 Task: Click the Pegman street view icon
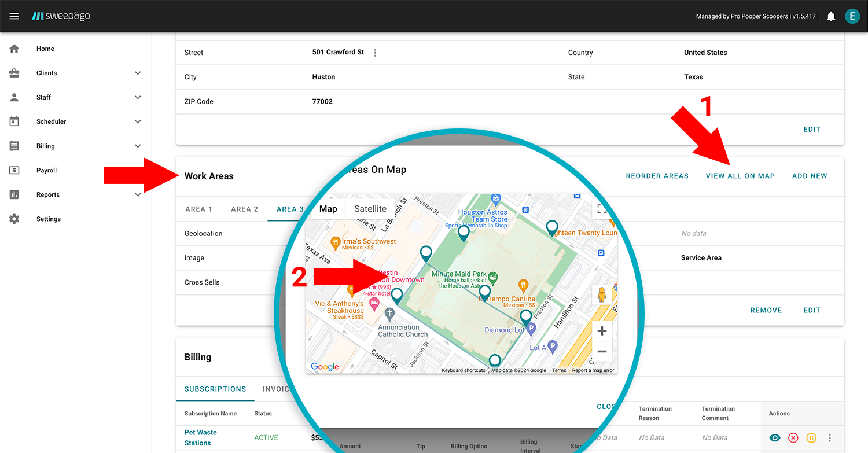click(602, 295)
